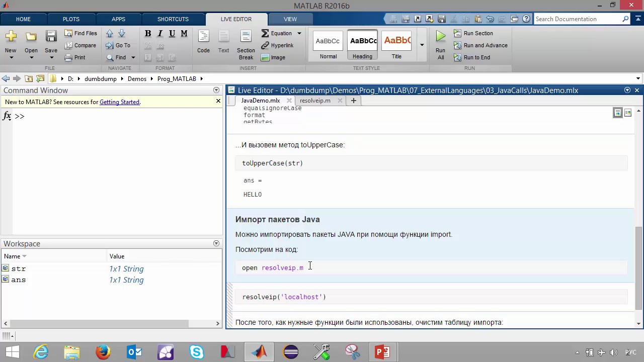Open Command Window actions menu
This screenshot has width=644, height=362.
click(x=216, y=90)
